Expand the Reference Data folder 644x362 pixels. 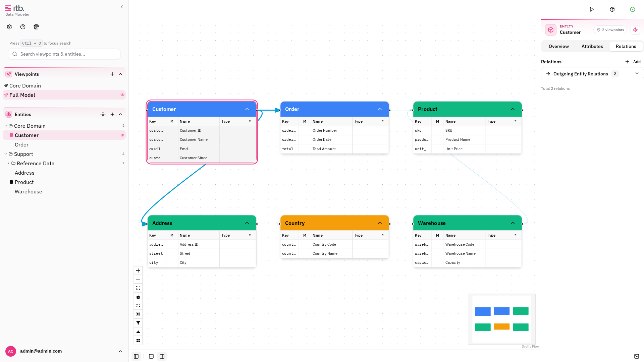(8, 163)
